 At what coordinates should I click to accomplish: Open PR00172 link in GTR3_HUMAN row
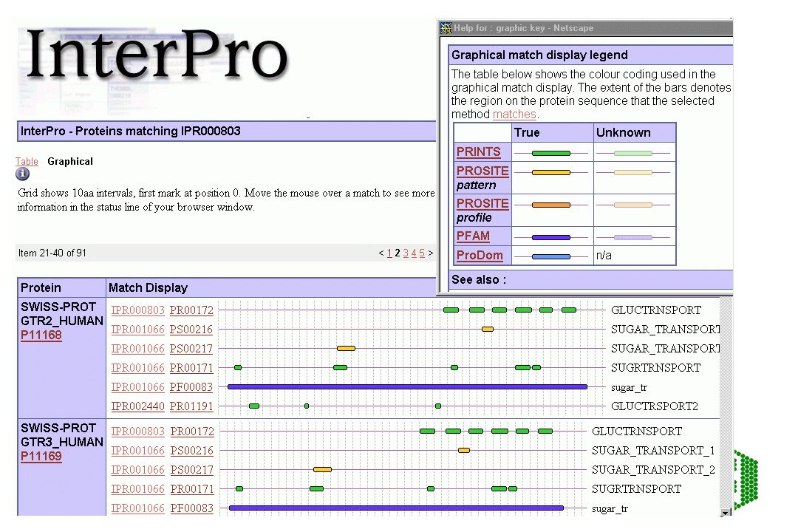(x=192, y=432)
